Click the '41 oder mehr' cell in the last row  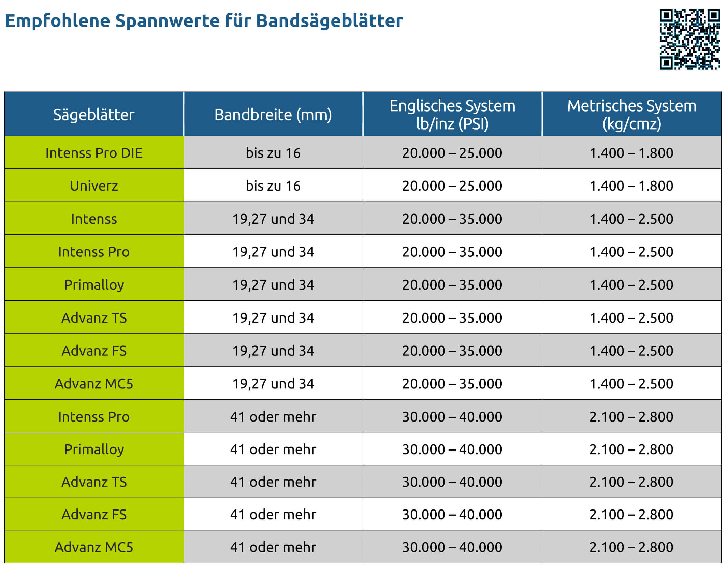273,547
